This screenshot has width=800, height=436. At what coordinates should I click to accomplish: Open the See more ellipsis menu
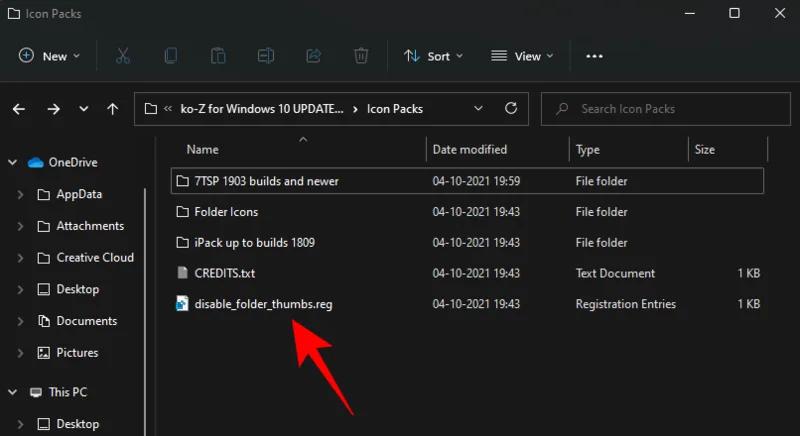tap(594, 56)
